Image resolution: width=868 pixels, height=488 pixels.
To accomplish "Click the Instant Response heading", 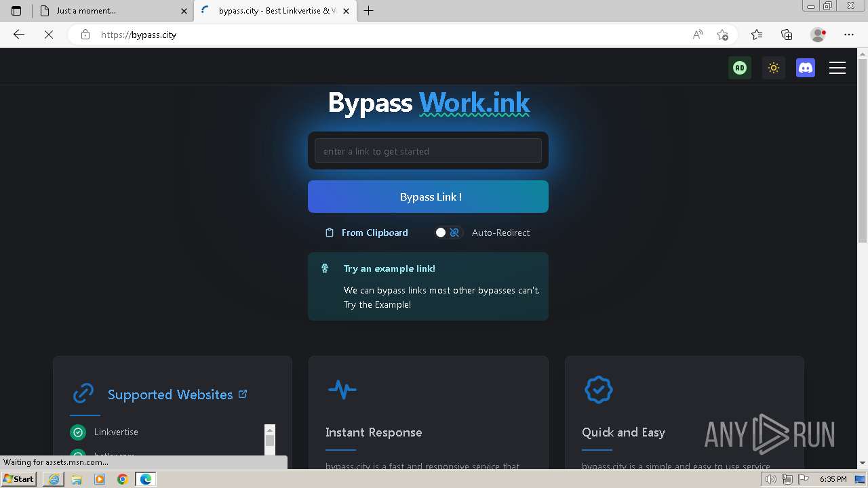I will click(x=374, y=432).
